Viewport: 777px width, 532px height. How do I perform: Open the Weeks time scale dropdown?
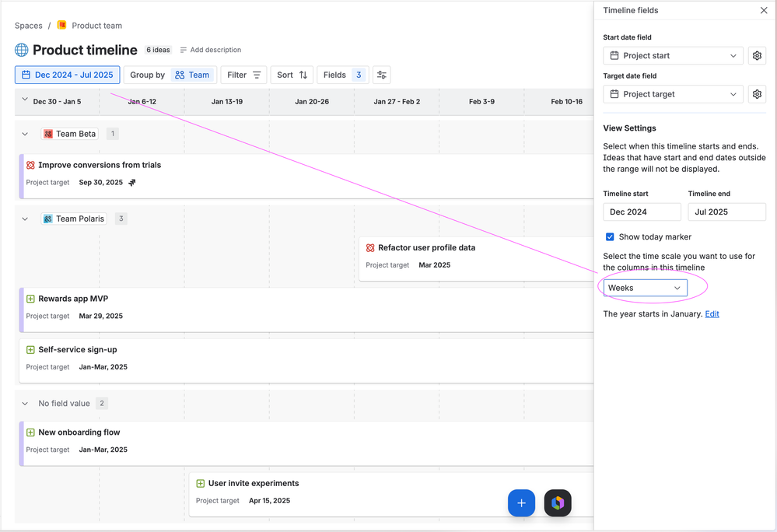[646, 288]
